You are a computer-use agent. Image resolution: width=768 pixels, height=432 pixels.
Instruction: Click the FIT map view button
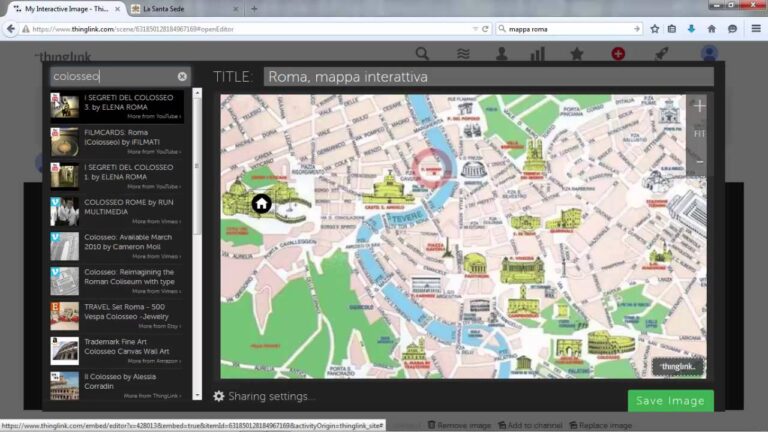[699, 134]
